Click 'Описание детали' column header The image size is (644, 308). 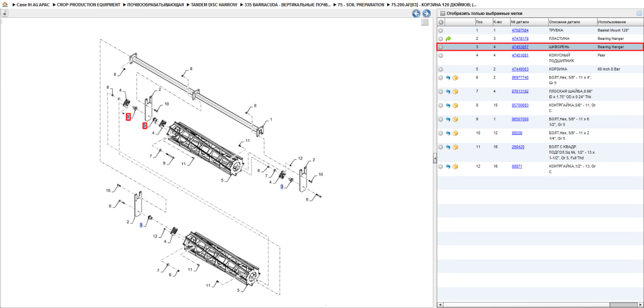[572, 22]
